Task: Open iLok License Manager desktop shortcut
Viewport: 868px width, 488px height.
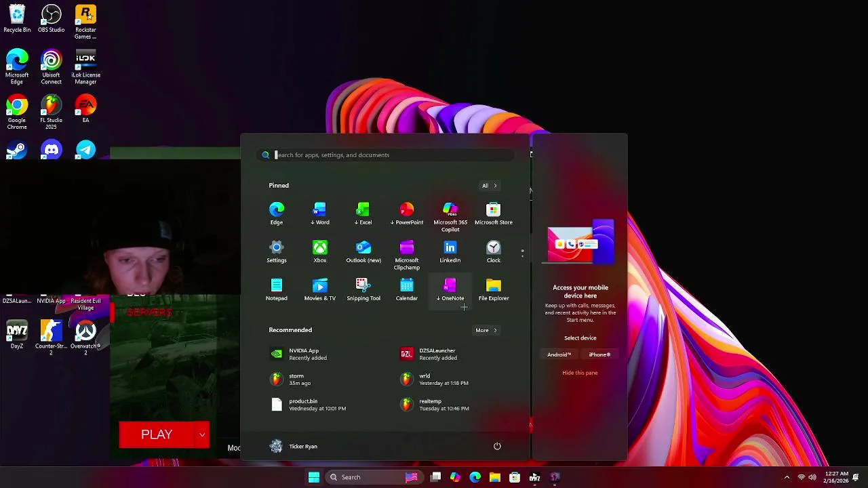Action: [85, 66]
